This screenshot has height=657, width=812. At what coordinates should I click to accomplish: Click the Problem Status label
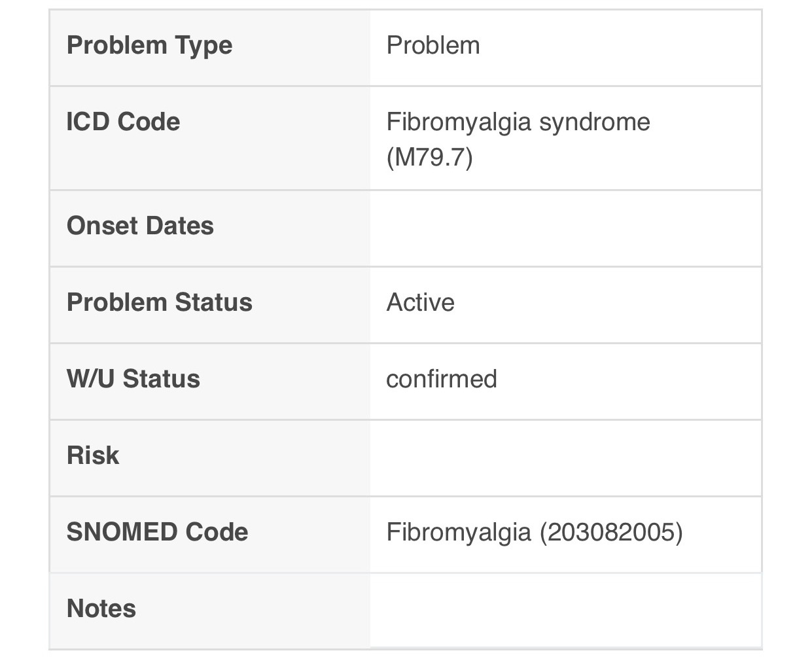point(159,302)
